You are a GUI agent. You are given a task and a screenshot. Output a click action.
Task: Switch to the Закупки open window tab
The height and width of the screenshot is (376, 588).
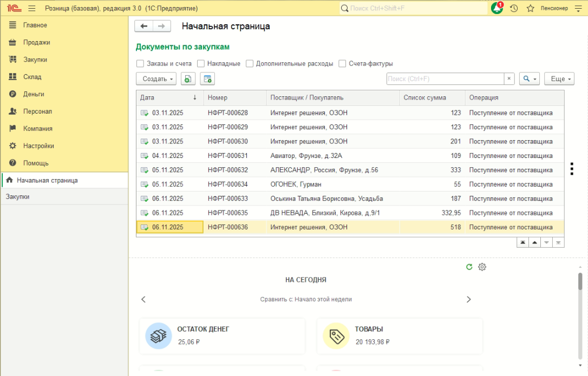(65, 196)
